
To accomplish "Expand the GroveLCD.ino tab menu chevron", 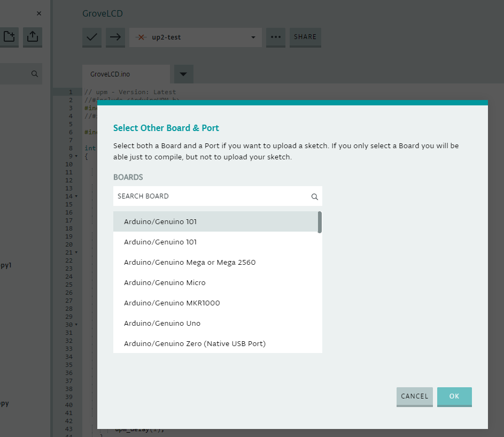I will [183, 74].
